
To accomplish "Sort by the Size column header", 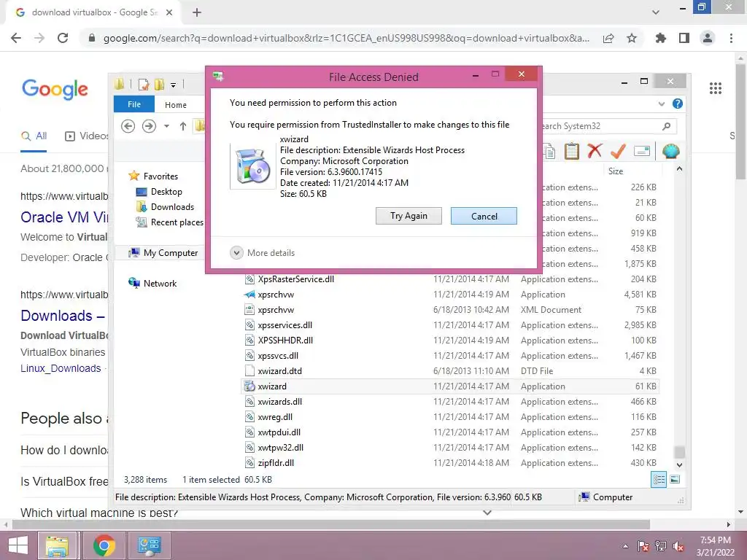I will 615,171.
